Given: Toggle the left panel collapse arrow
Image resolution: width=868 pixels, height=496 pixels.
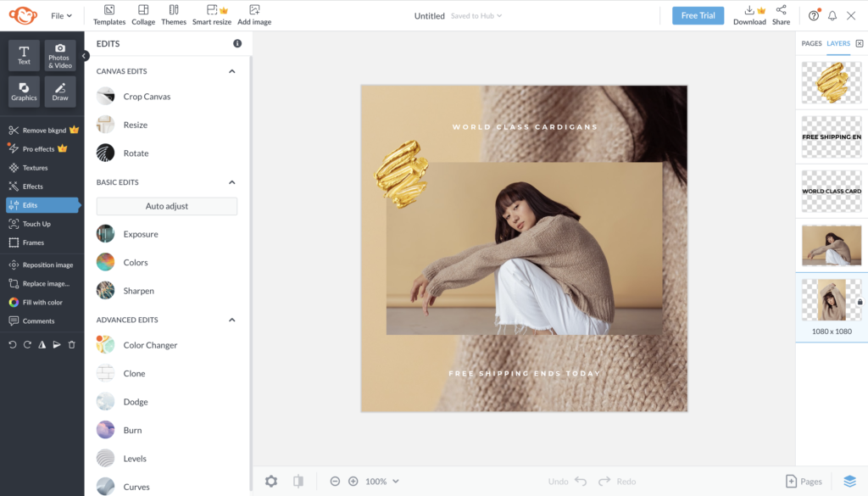Looking at the screenshot, I should point(85,56).
